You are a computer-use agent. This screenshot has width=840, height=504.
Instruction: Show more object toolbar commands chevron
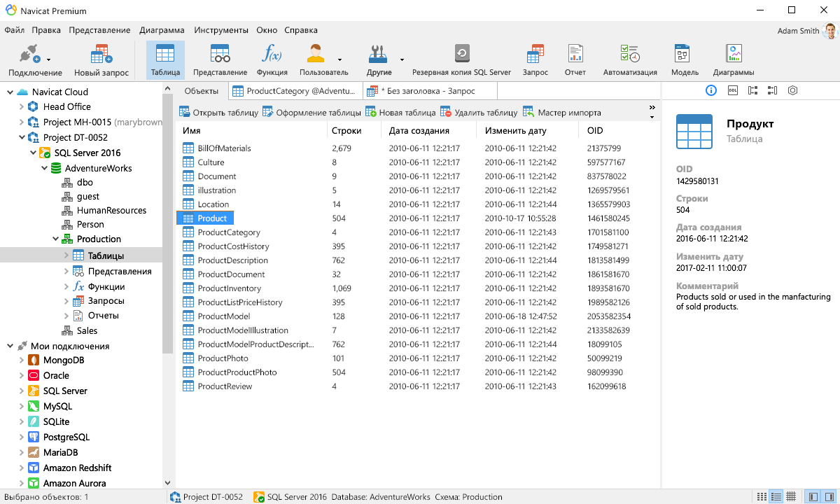[x=652, y=108]
